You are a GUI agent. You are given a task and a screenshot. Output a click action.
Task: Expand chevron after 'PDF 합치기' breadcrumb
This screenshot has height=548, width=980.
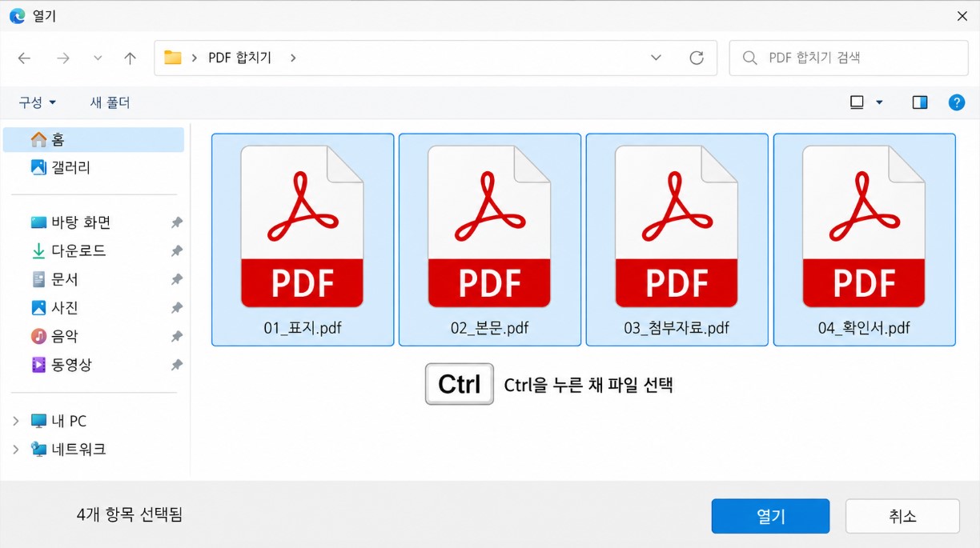click(x=293, y=58)
